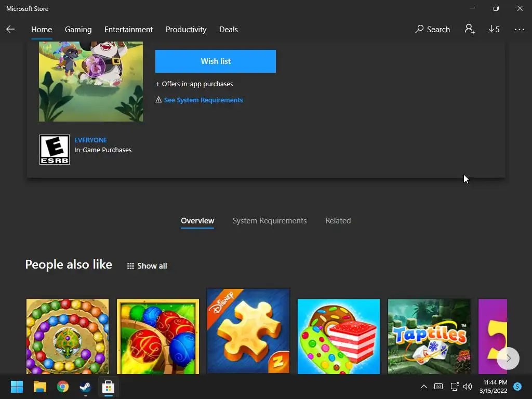Open the red and blue marbles game thumbnail

coord(158,337)
